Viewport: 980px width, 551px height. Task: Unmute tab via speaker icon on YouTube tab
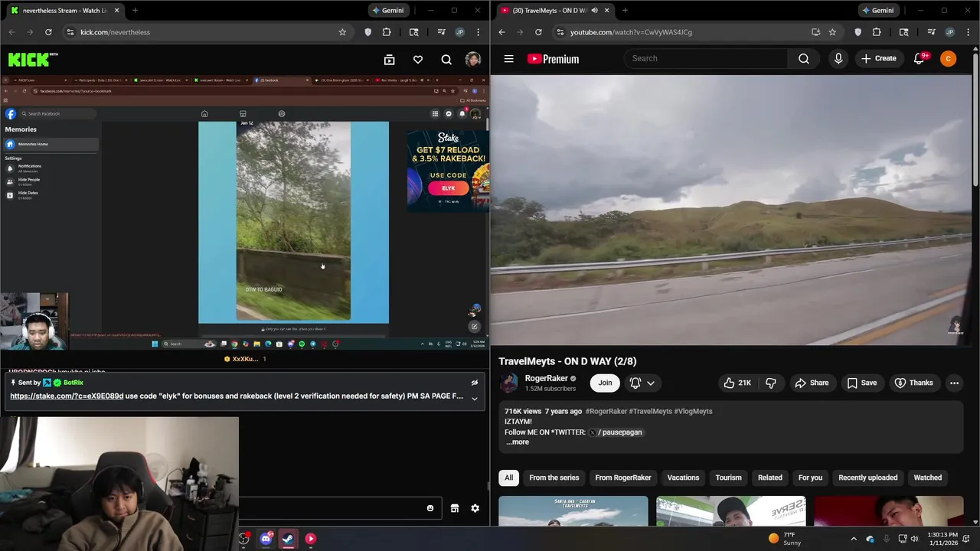point(594,11)
